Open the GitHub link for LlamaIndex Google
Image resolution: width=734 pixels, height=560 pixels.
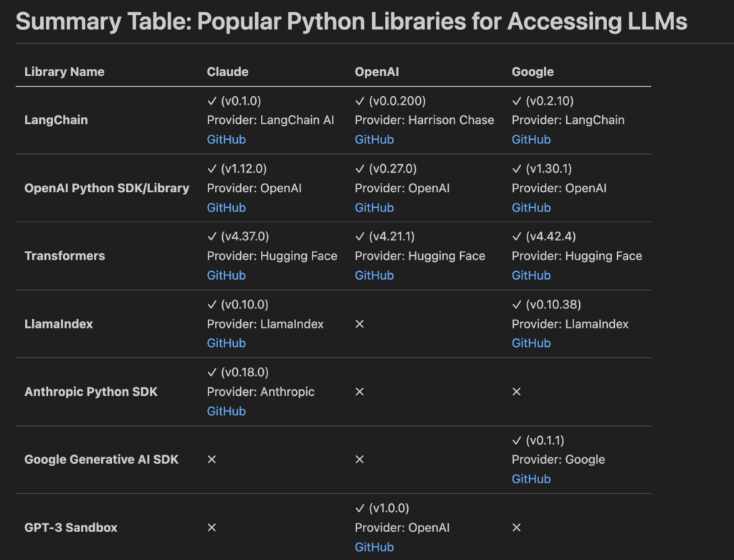pyautogui.click(x=531, y=343)
